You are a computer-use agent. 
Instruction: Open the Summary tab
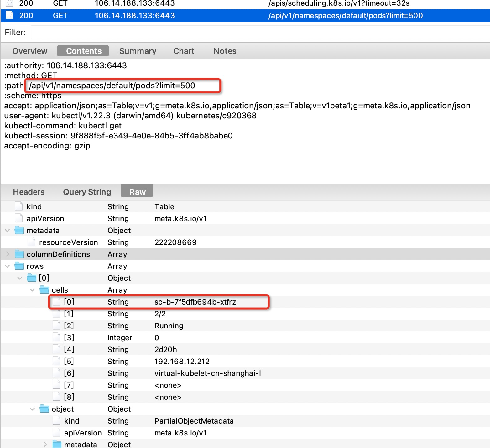point(138,51)
